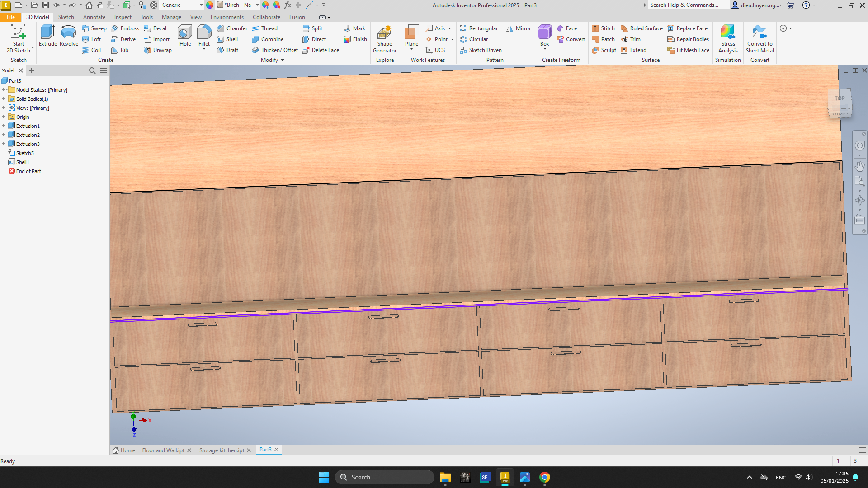Open the Hole tool
This screenshot has height=488, width=868.
tap(185, 36)
